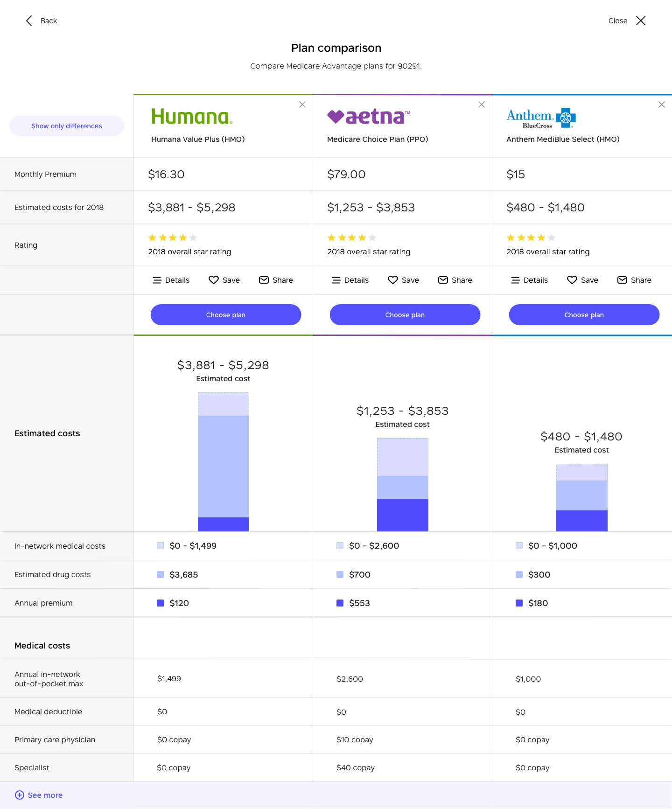Go back using the Back arrow
The image size is (672, 809).
coord(41,21)
